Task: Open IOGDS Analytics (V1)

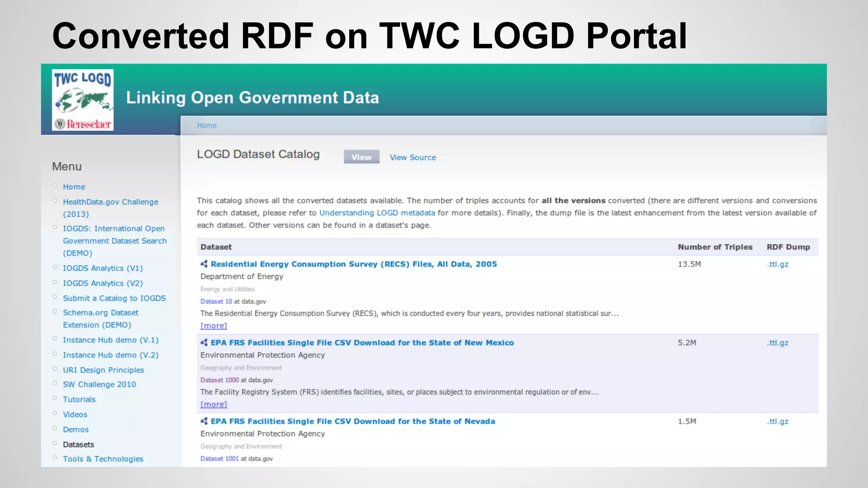Action: [103, 268]
